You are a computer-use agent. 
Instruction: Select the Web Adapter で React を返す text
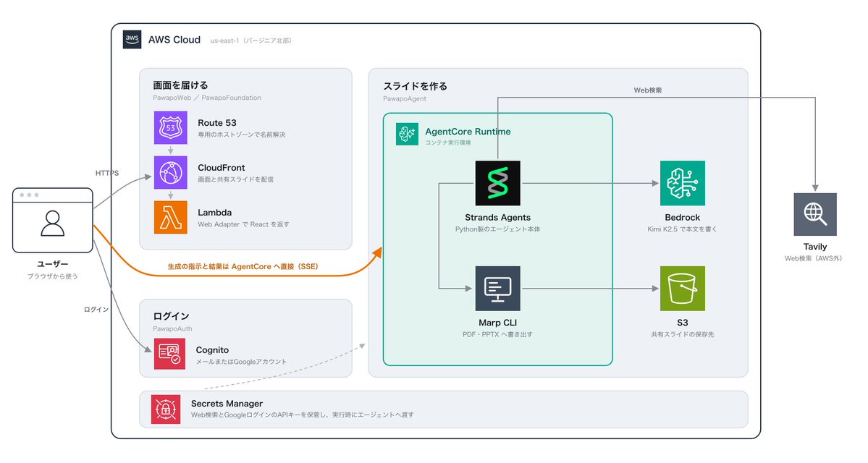point(243,224)
